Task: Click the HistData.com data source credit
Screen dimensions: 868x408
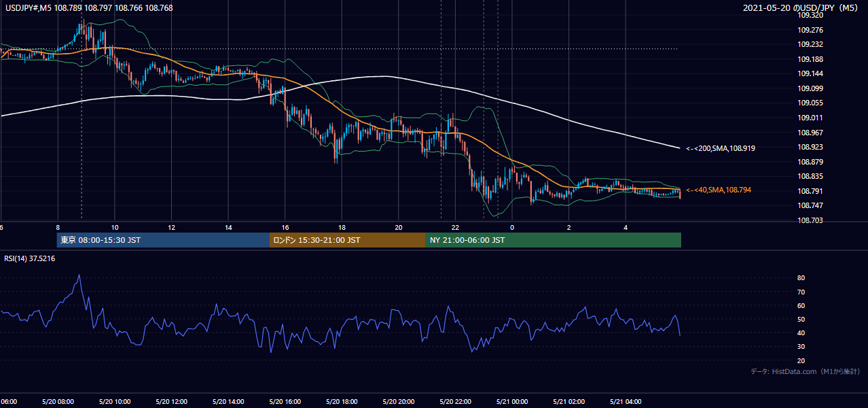Action: [806, 371]
